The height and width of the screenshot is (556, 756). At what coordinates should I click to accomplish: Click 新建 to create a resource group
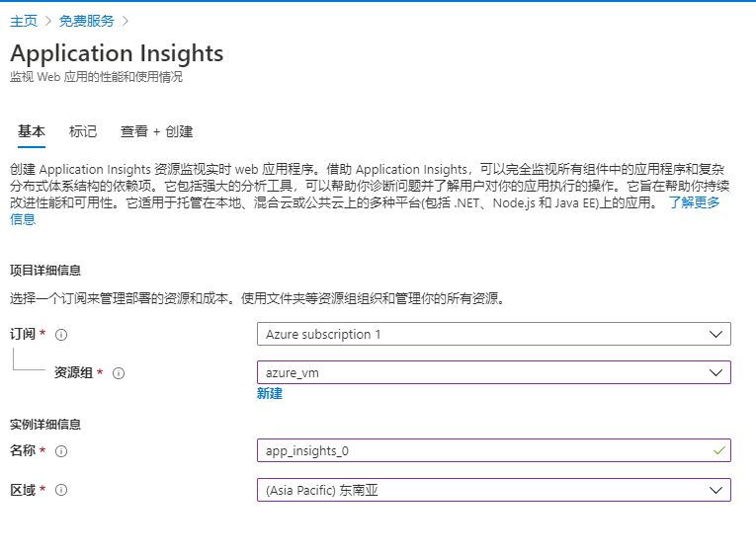pyautogui.click(x=270, y=394)
